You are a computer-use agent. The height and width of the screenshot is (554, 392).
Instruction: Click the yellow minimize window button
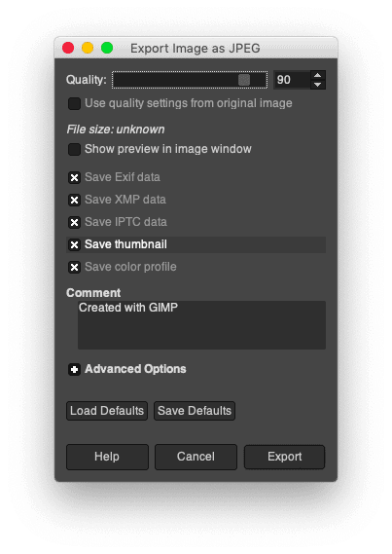[88, 48]
